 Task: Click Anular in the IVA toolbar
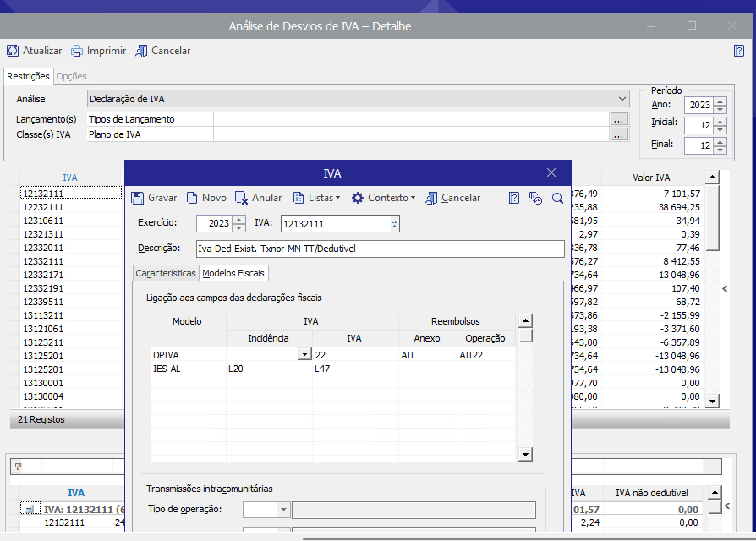coord(258,198)
